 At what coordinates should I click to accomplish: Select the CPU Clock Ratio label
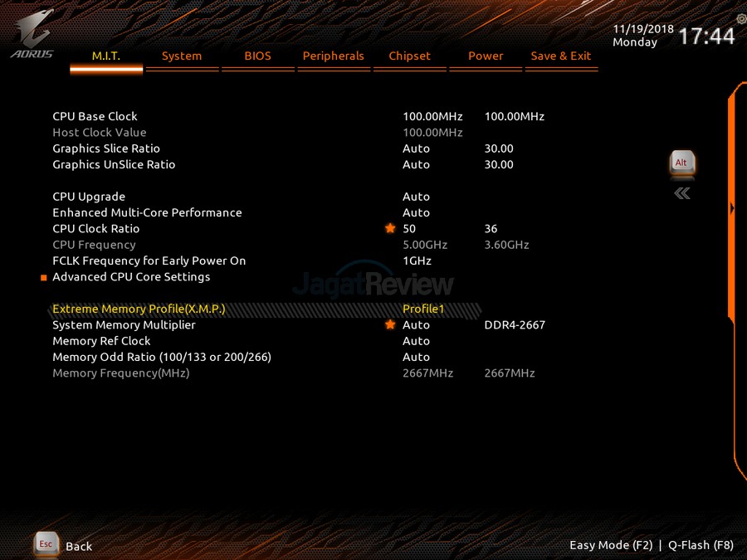coord(95,229)
